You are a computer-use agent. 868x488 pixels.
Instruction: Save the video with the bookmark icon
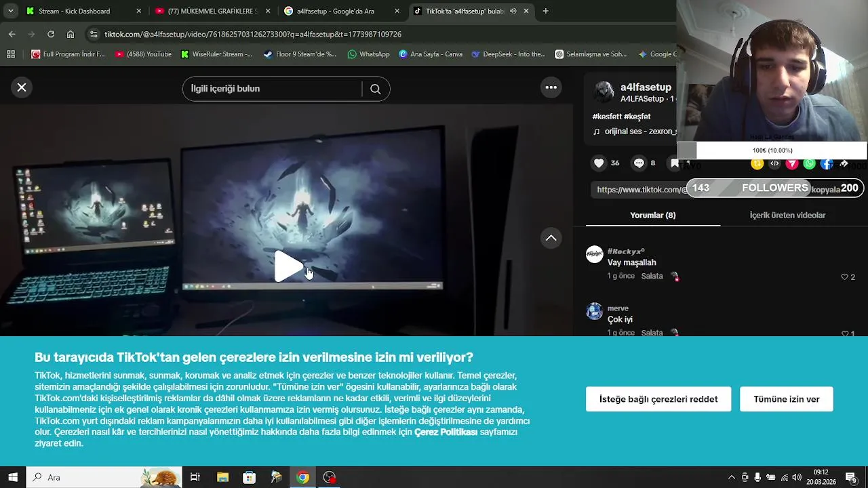pos(675,163)
